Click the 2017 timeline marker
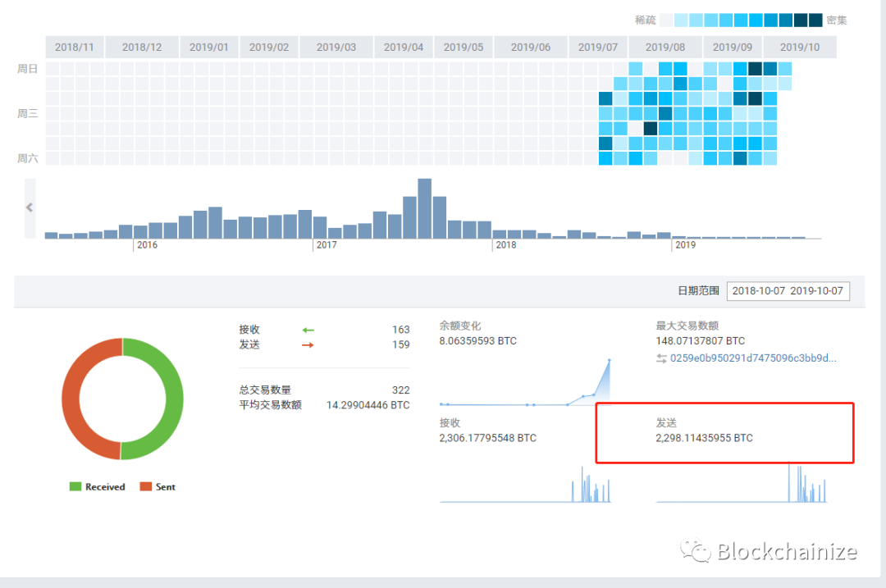This screenshot has height=588, width=886. [x=327, y=245]
